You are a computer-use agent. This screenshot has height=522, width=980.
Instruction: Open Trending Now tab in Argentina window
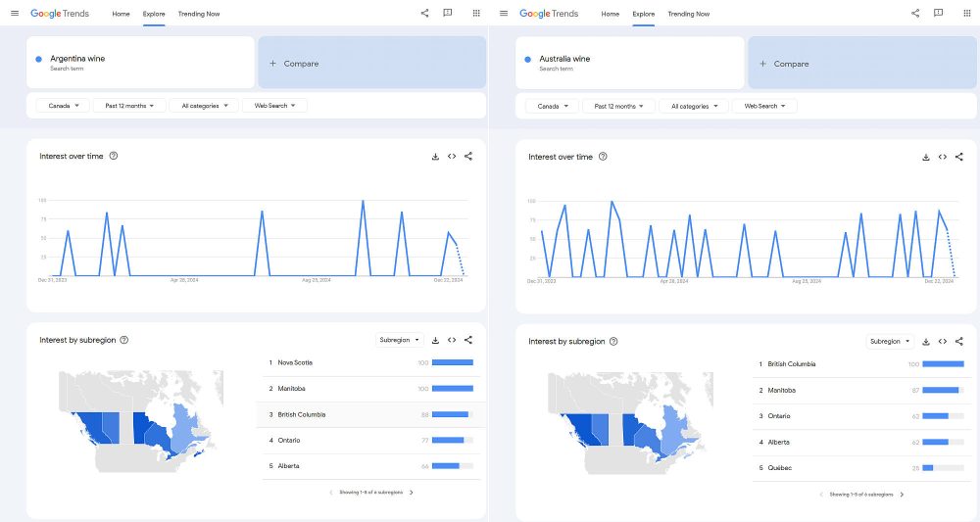[x=199, y=14]
